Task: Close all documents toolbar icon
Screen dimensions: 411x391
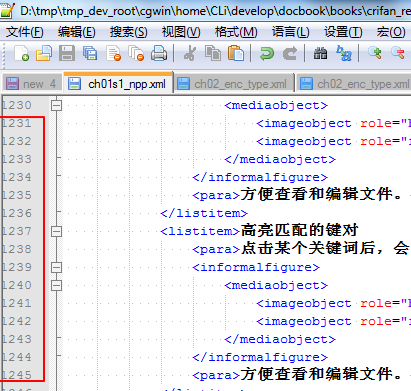Action: click(136, 53)
